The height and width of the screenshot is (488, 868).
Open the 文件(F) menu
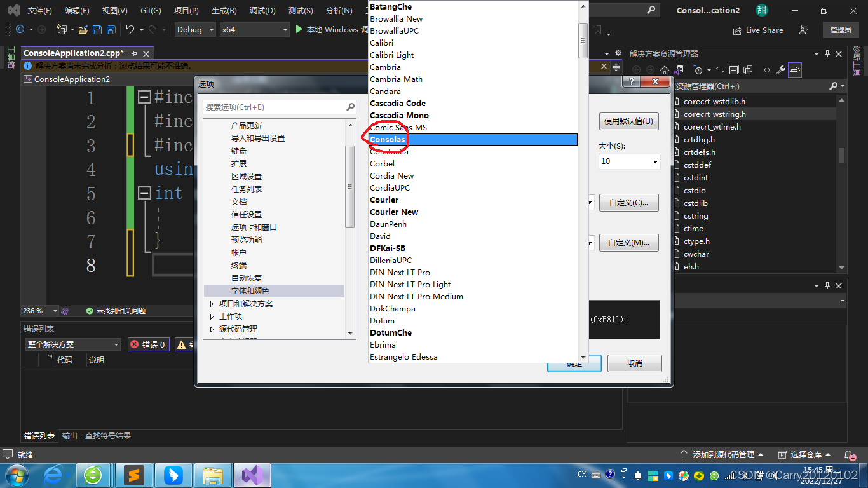40,11
